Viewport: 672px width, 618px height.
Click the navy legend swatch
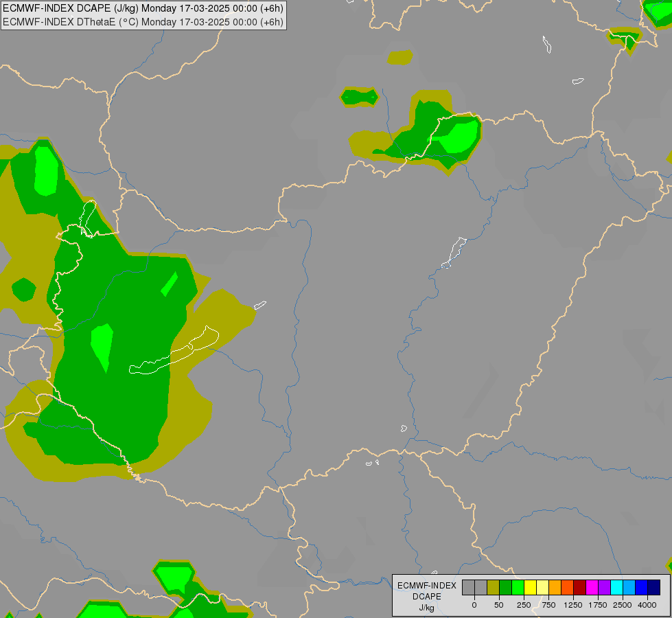654,588
